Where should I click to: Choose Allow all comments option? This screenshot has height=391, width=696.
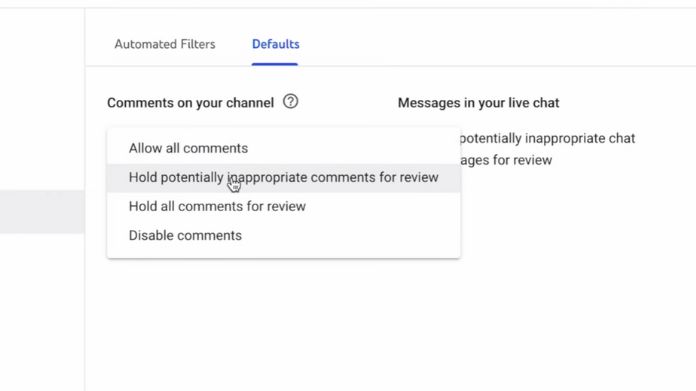[284, 148]
